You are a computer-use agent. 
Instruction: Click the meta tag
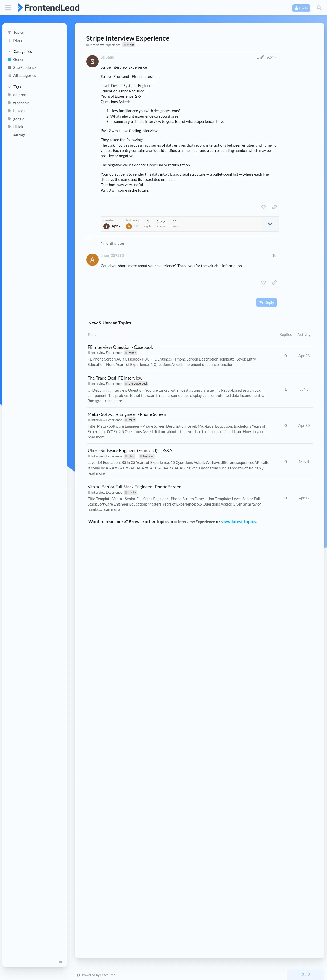pyautogui.click(x=130, y=420)
